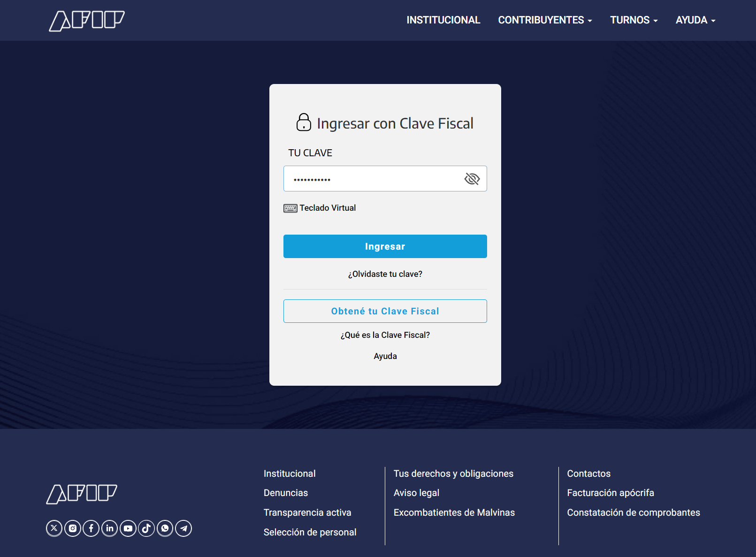756x557 pixels.
Task: Open the ¿Olvidaste tu clave? link
Action: click(385, 274)
